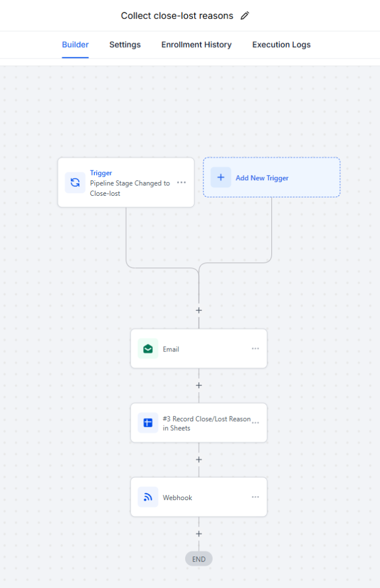This screenshot has width=380, height=588.
Task: Click the plus connector above the Sheets step
Action: pos(198,385)
